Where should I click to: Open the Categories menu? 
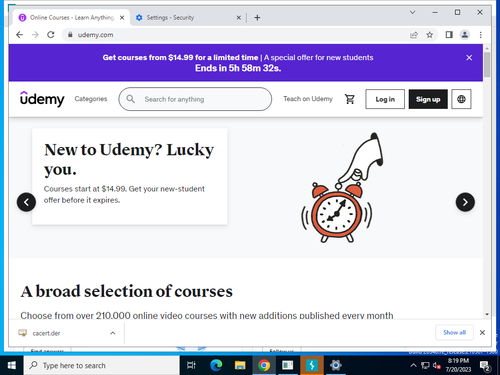point(91,99)
